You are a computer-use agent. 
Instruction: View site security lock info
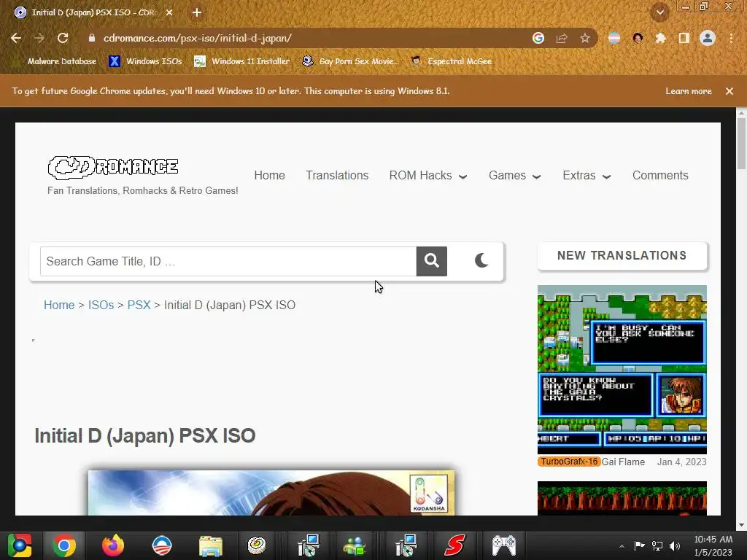(92, 38)
